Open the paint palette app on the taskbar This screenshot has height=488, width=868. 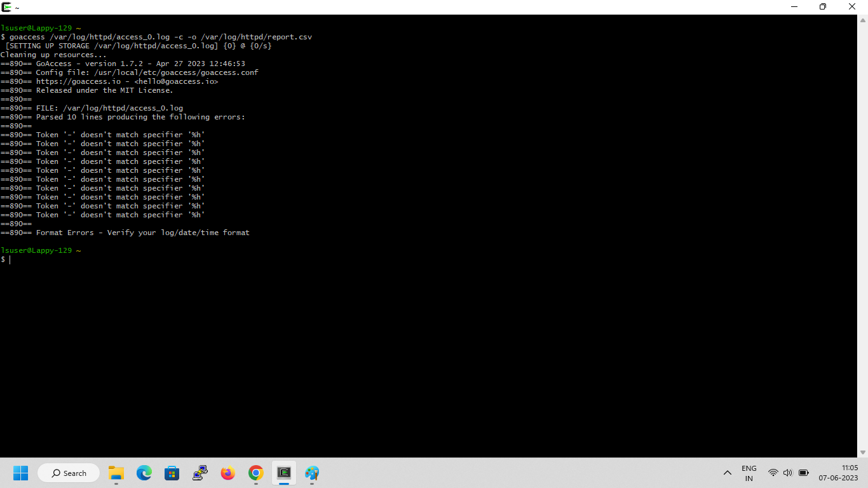tap(311, 473)
